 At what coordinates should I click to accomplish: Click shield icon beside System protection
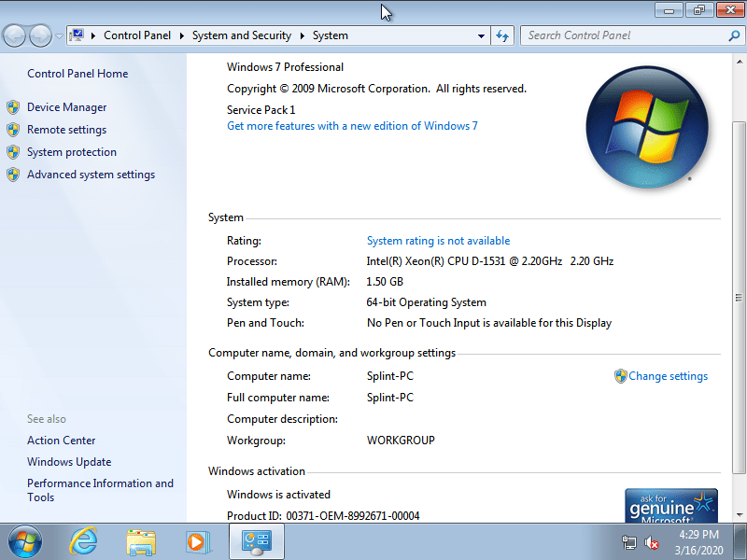click(x=13, y=152)
